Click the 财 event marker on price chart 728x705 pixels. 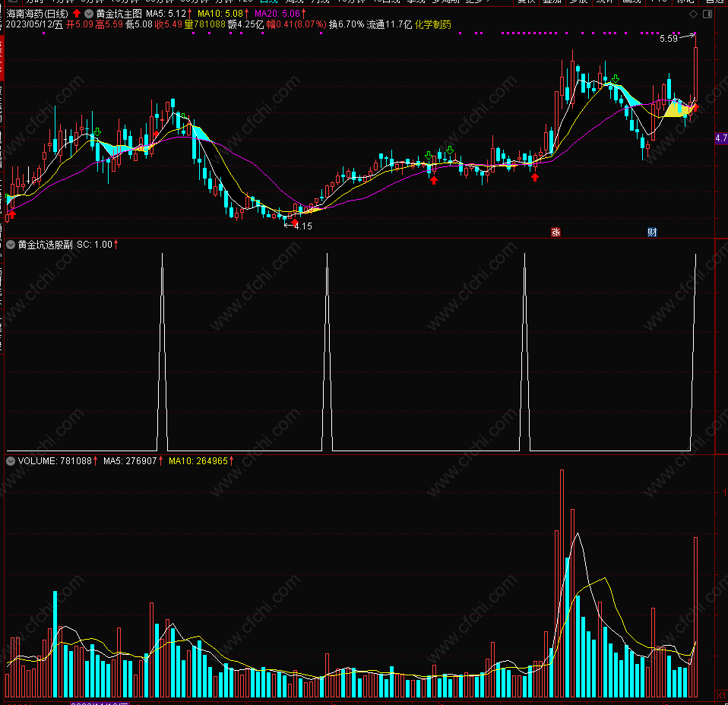(x=652, y=232)
